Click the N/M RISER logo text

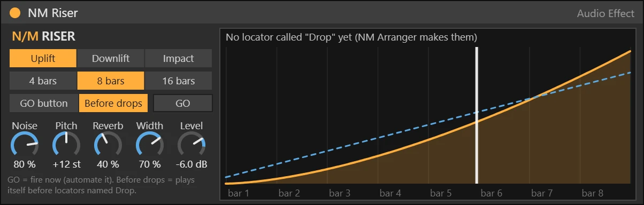(44, 37)
